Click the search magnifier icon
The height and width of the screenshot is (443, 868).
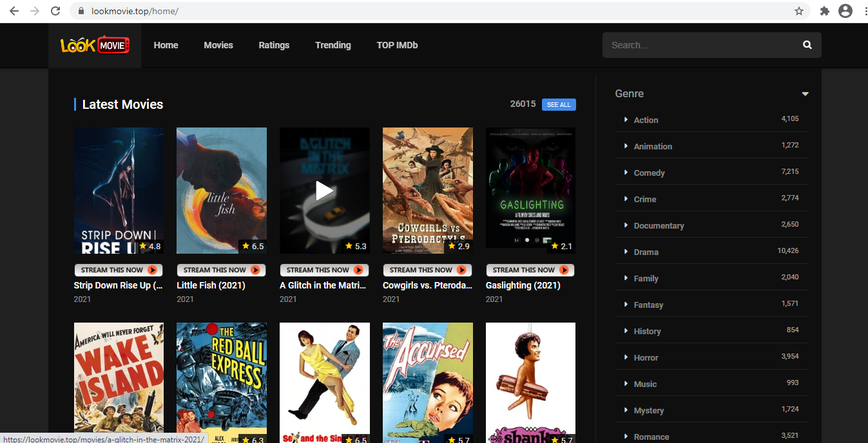tap(807, 45)
